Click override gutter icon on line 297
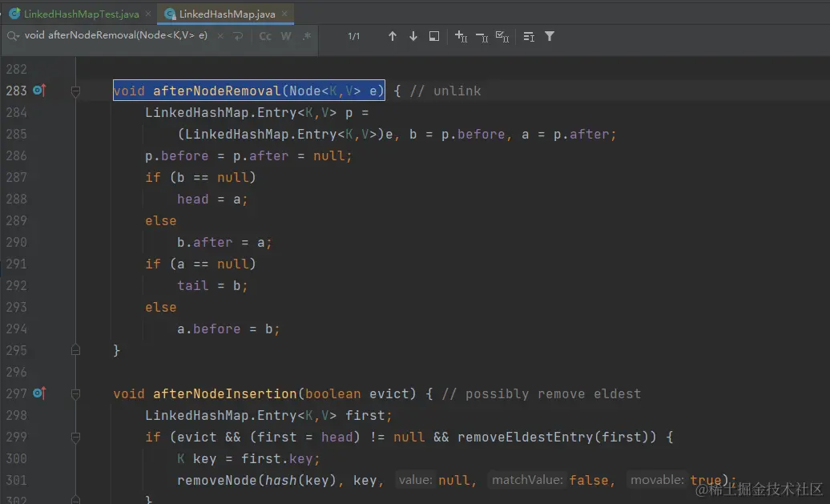 [x=39, y=393]
